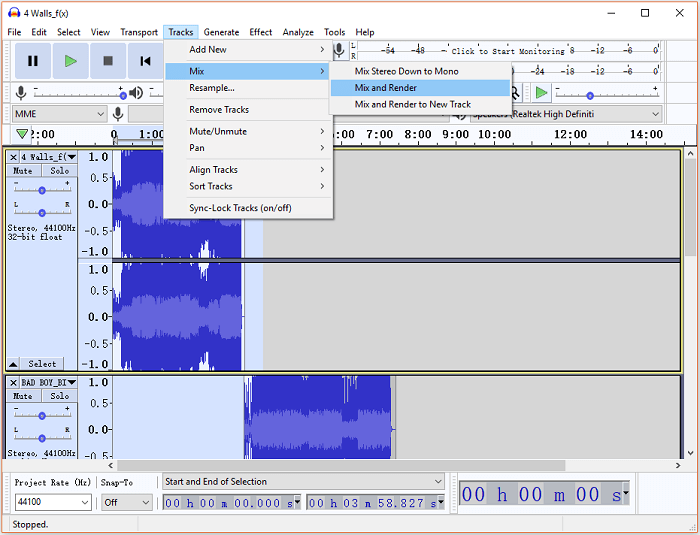Click the green Play button
The width and height of the screenshot is (700, 535).
pos(70,61)
